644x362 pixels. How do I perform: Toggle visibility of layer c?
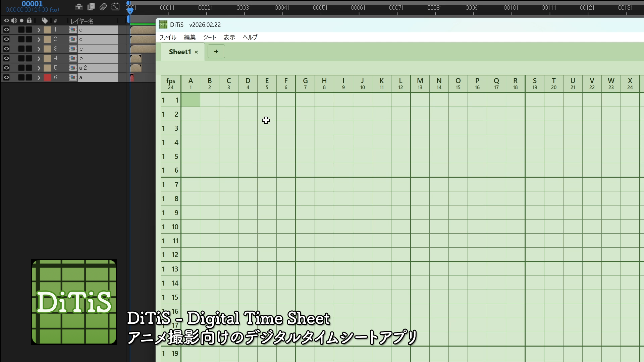tap(6, 49)
